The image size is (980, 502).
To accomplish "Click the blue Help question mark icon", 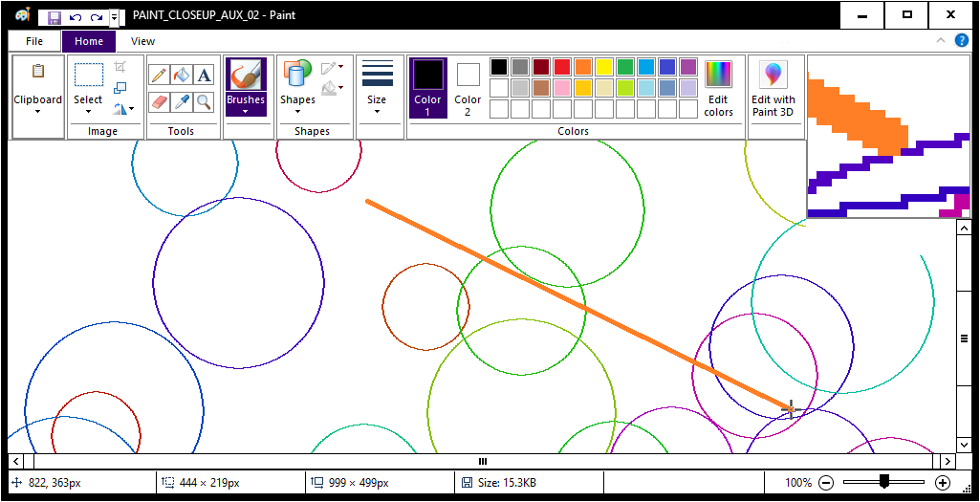I will click(961, 40).
